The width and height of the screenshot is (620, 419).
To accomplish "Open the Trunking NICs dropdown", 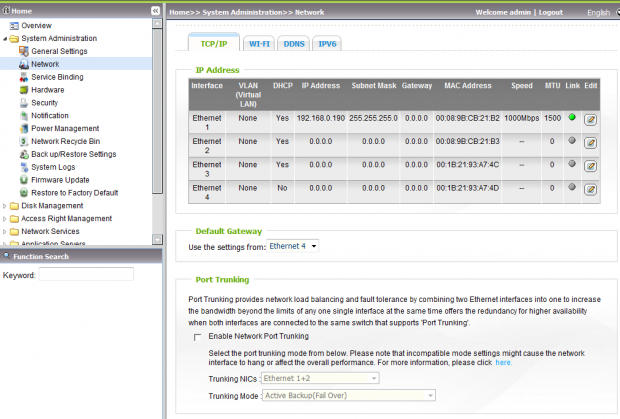I will (x=320, y=378).
